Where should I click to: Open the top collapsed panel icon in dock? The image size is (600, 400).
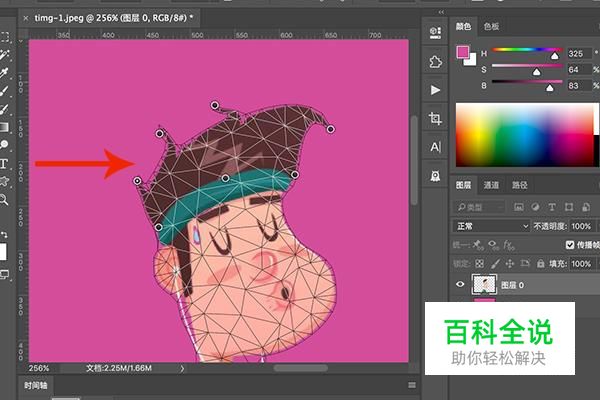[435, 33]
